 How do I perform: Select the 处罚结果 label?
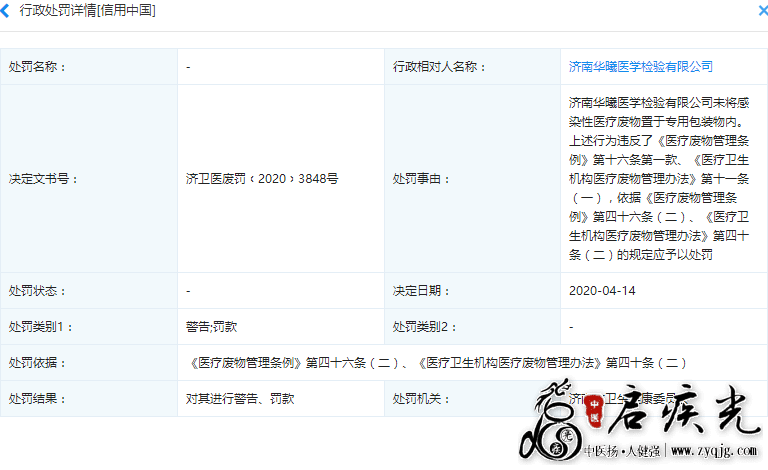coord(37,399)
